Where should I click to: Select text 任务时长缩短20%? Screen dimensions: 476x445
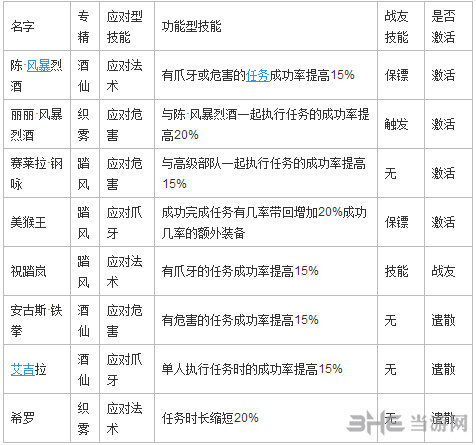210,418
